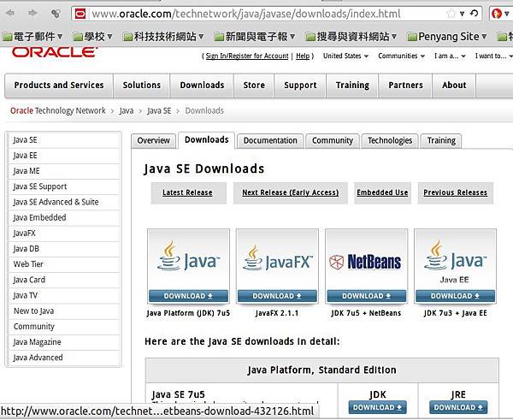Image resolution: width=513 pixels, height=420 pixels.
Task: Go forward with the browser forward arrow
Action: pos(32,13)
